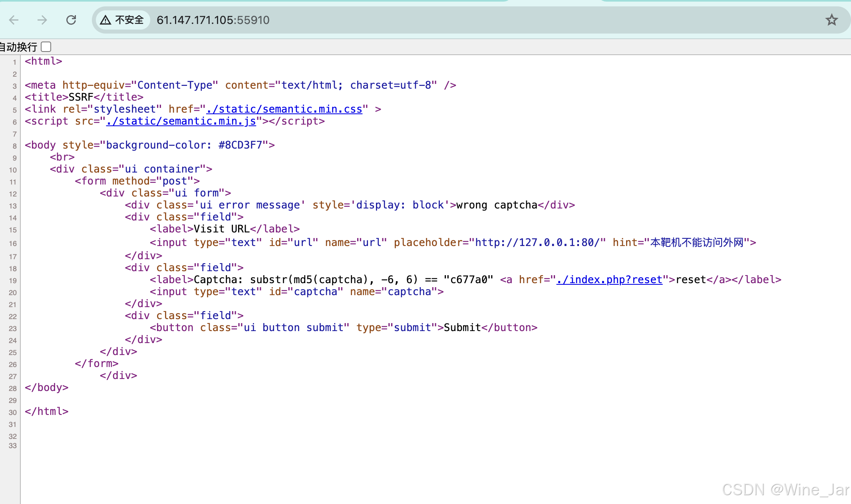The image size is (851, 504).
Task: Bookmark this page with the star icon
Action: (831, 20)
